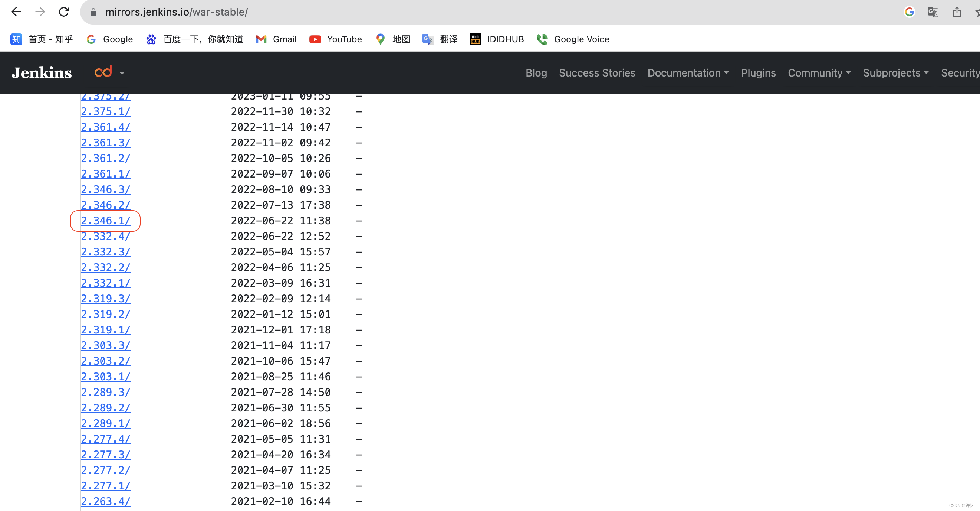
Task: Open version 2.332.4 directory
Action: tap(105, 236)
